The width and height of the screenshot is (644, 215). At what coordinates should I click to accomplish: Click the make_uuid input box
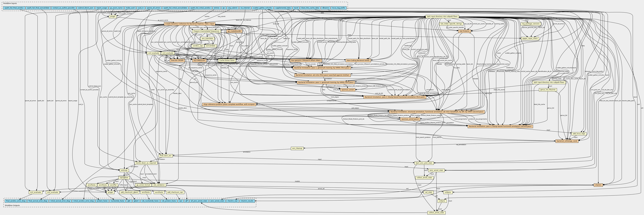point(130,8)
